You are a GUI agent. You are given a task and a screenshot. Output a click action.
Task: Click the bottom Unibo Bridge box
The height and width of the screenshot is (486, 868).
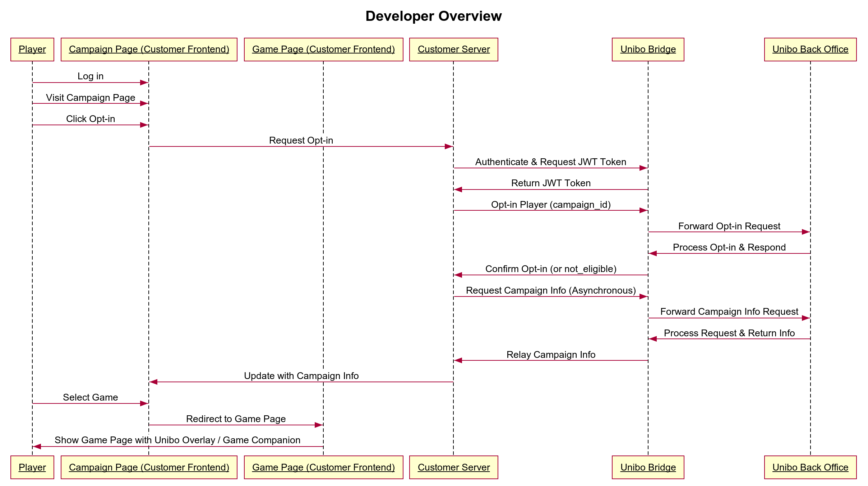[648, 467]
